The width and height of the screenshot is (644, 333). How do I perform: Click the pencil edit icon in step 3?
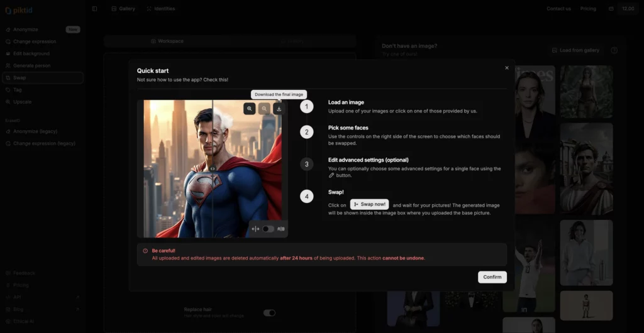(x=331, y=175)
